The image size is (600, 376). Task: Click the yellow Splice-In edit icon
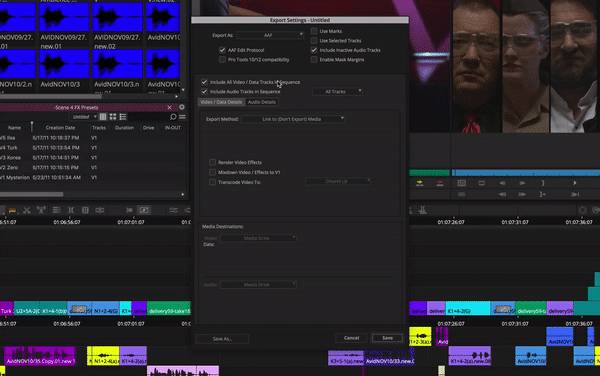click(420, 183)
